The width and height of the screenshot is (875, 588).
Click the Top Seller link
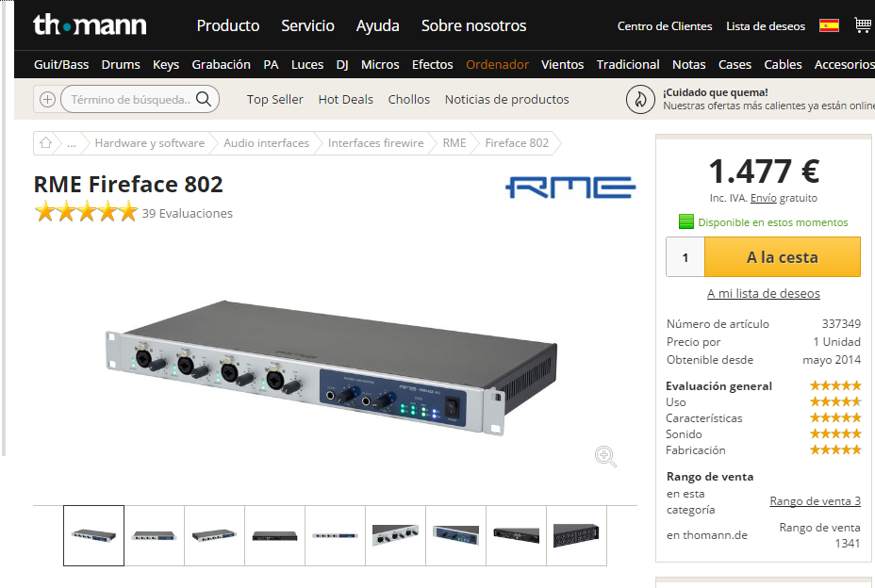pos(274,99)
